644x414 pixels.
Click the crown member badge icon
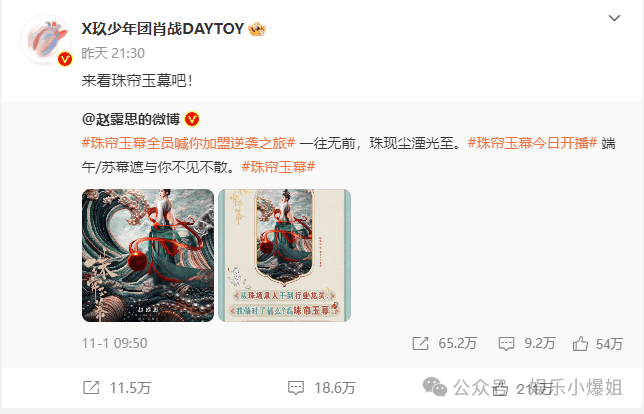point(257,29)
